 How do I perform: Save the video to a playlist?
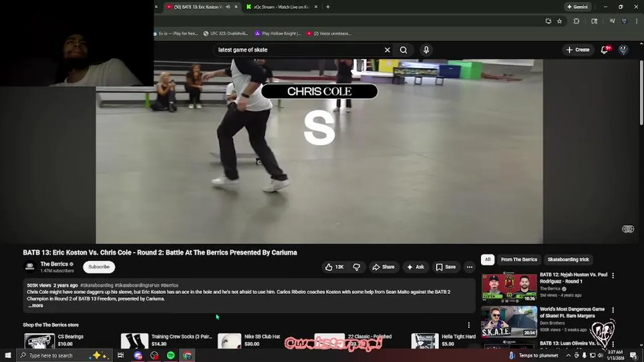pyautogui.click(x=446, y=267)
